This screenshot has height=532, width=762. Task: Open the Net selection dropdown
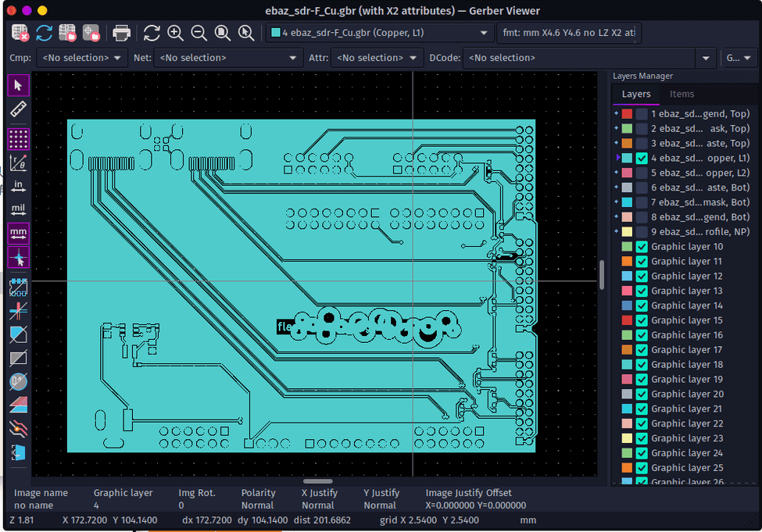pos(228,58)
